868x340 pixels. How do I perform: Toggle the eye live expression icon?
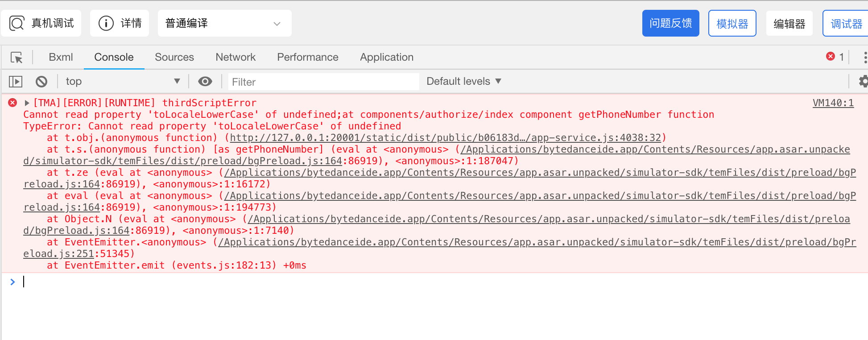pos(205,81)
